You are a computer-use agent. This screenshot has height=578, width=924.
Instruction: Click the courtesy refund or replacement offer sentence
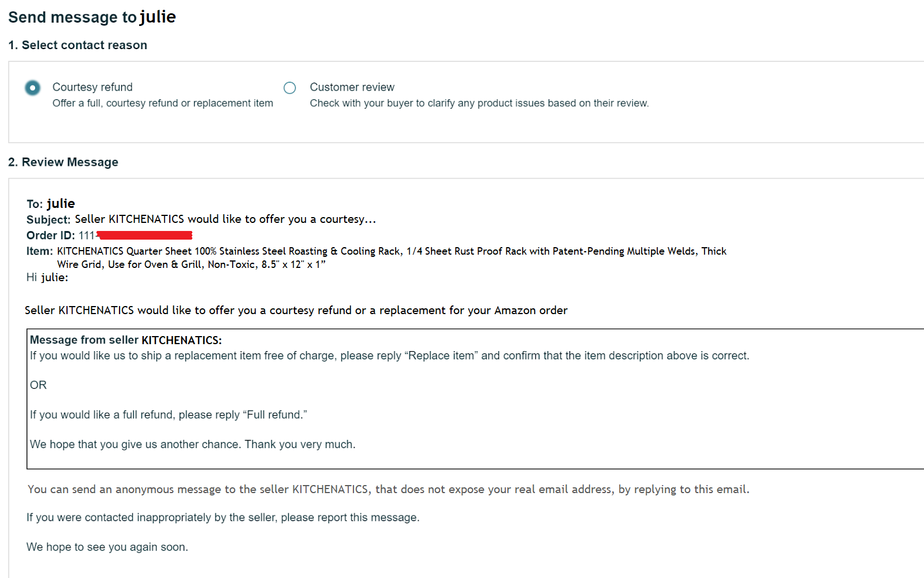pos(296,311)
